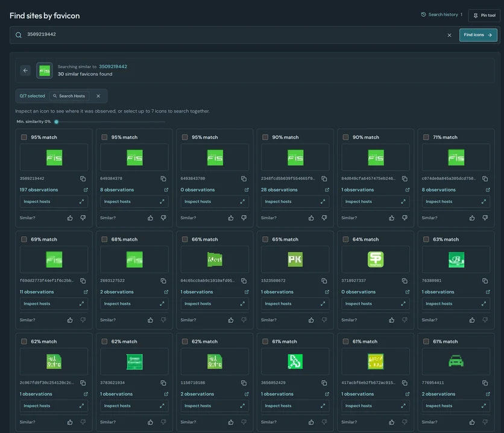Copy the hash 776954411 on the car card
The width and height of the screenshot is (504, 433).
pyautogui.click(x=485, y=383)
